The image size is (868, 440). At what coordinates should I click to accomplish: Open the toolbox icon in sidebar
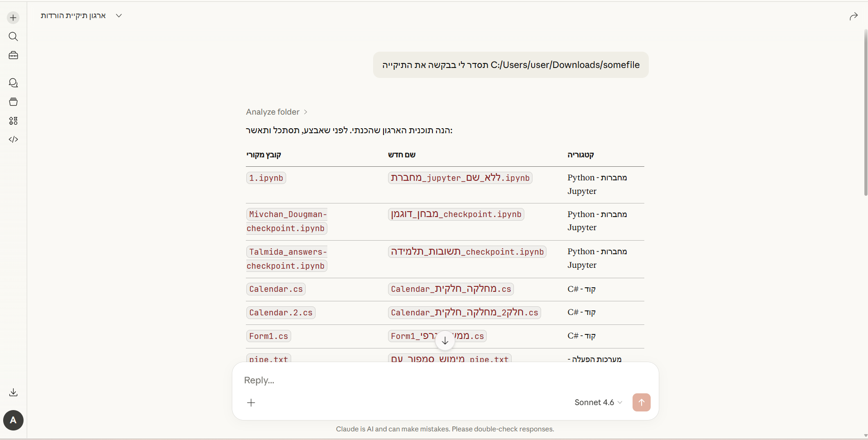13,55
